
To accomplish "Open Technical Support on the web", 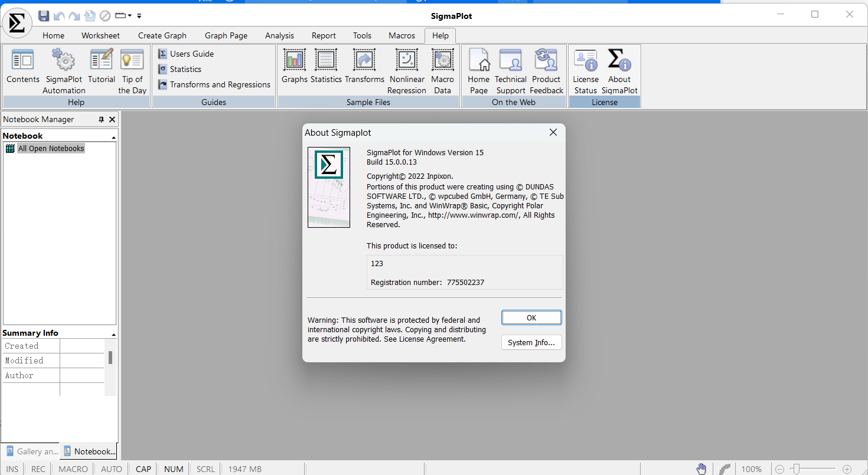I will click(510, 71).
